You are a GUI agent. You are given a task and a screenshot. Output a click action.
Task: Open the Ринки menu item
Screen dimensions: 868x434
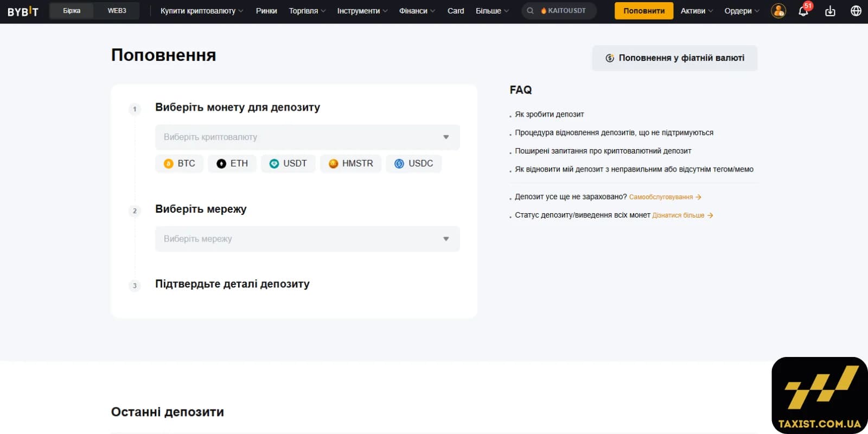click(266, 11)
